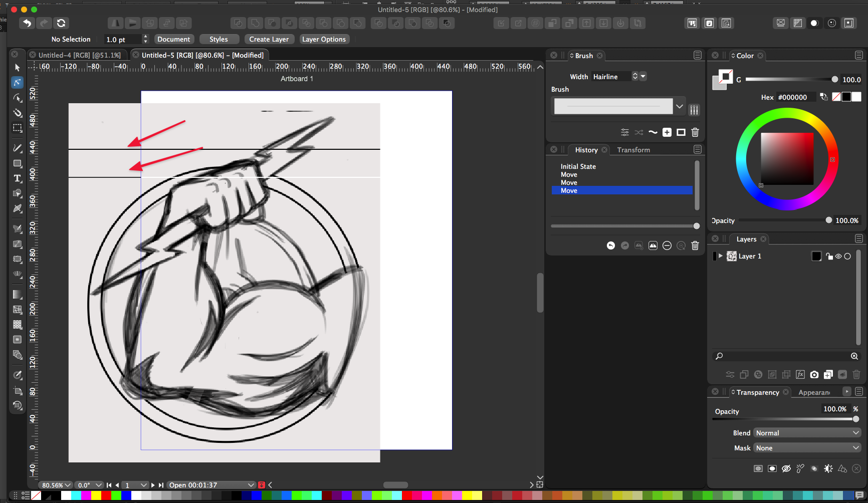Click the Layer Options button
868x503 pixels.
pyautogui.click(x=324, y=39)
